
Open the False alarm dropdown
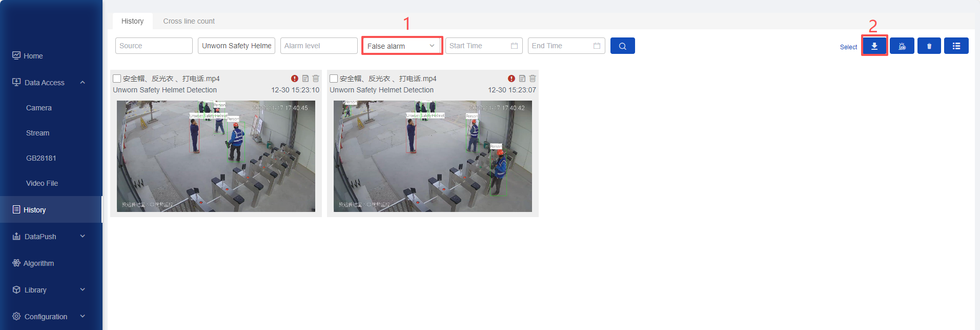[401, 46]
